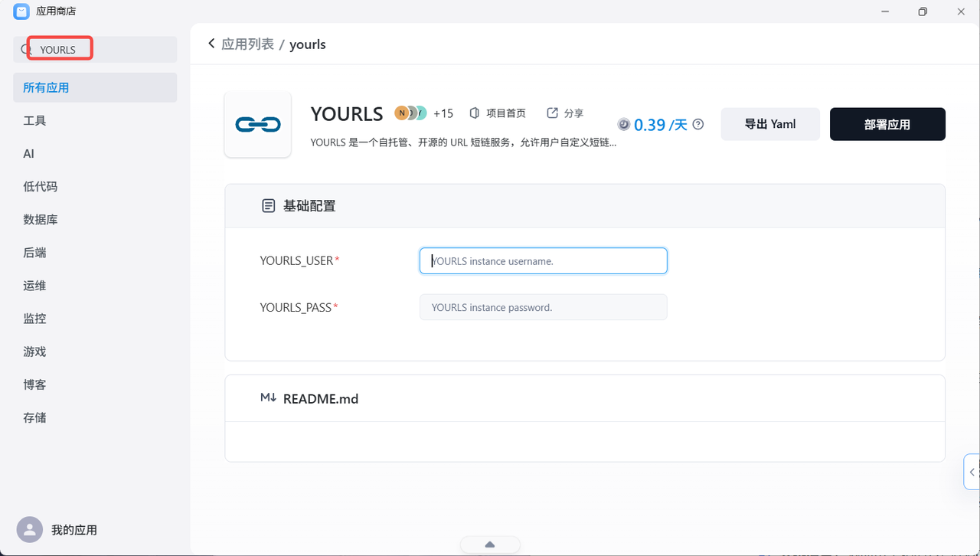Maximize the App Store window
This screenshot has width=980, height=556.
pos(923,11)
